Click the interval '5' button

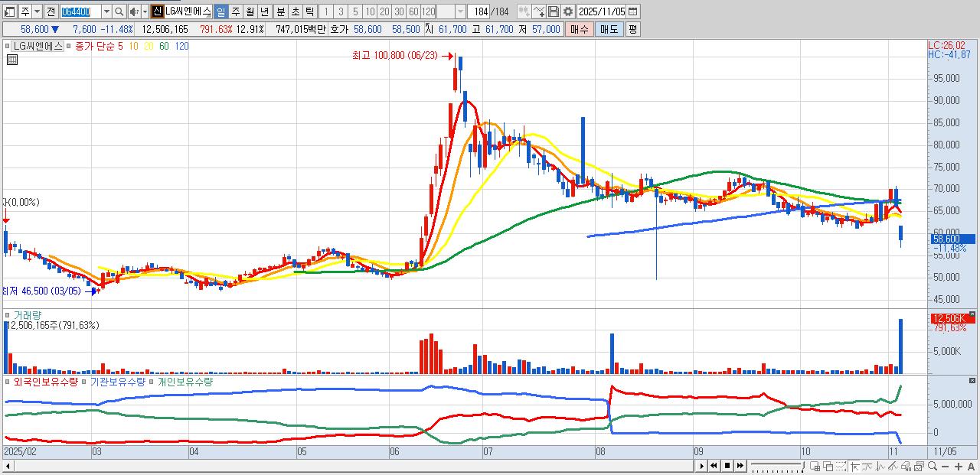[355, 11]
